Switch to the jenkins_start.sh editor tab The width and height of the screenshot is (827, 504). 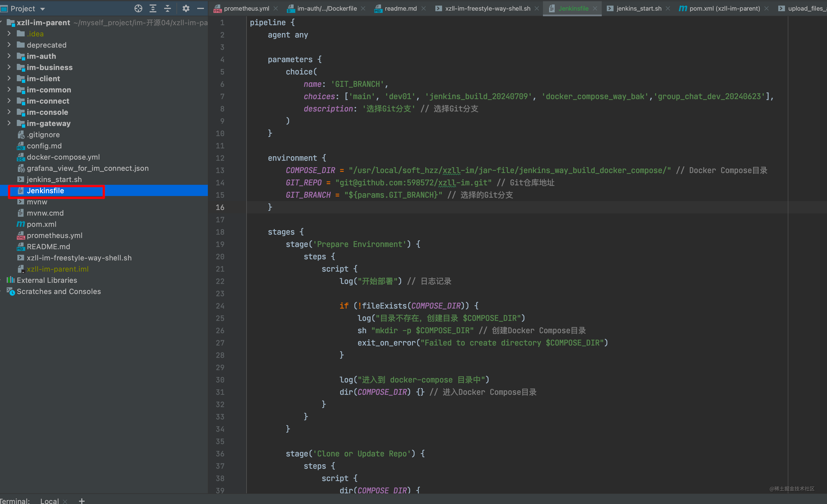pyautogui.click(x=639, y=8)
